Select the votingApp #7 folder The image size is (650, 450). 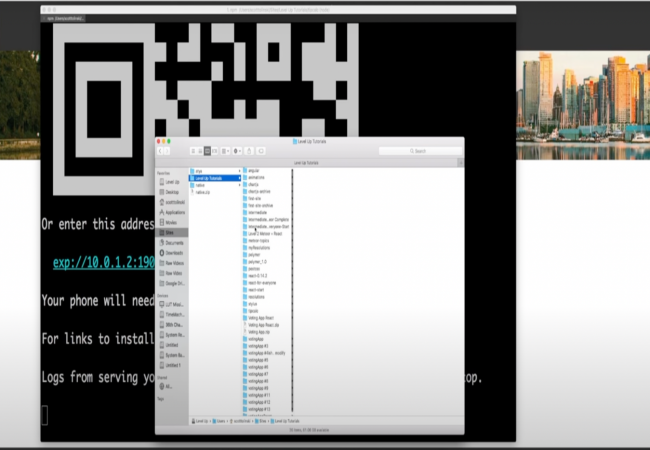pos(256,375)
